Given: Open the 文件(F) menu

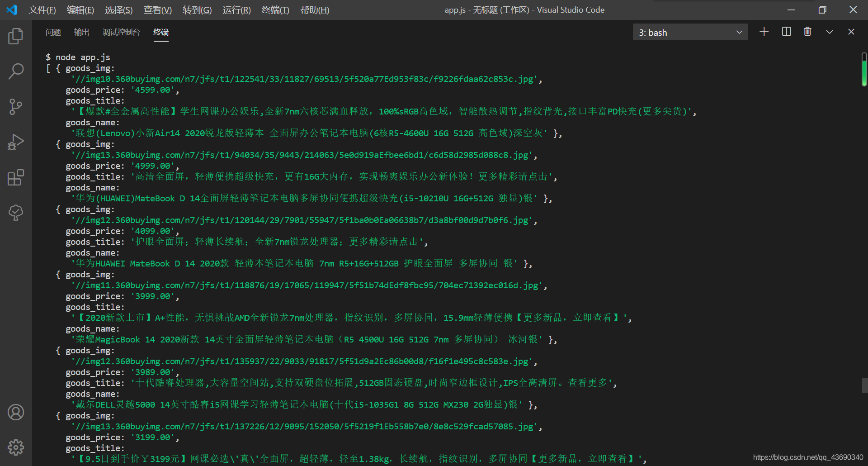Looking at the screenshot, I should 42,10.
